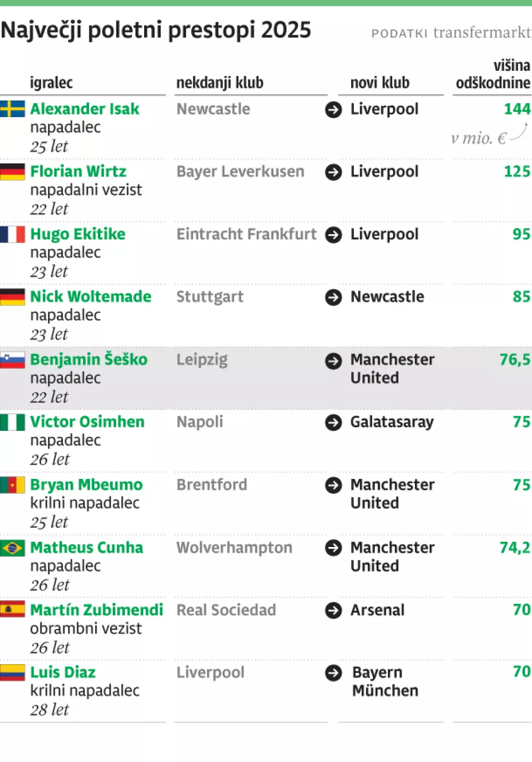Image resolution: width=532 pixels, height=762 pixels.
Task: Click the 'igralec' column header
Action: (x=51, y=83)
